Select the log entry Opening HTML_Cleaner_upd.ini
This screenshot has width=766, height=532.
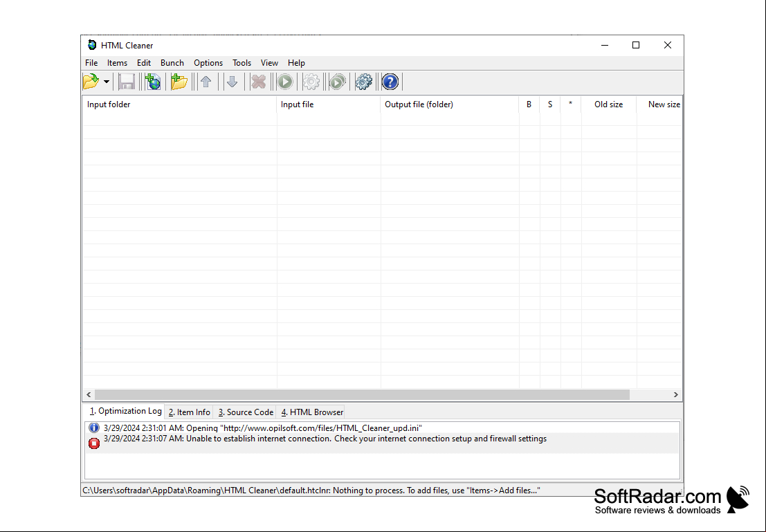[383, 428]
